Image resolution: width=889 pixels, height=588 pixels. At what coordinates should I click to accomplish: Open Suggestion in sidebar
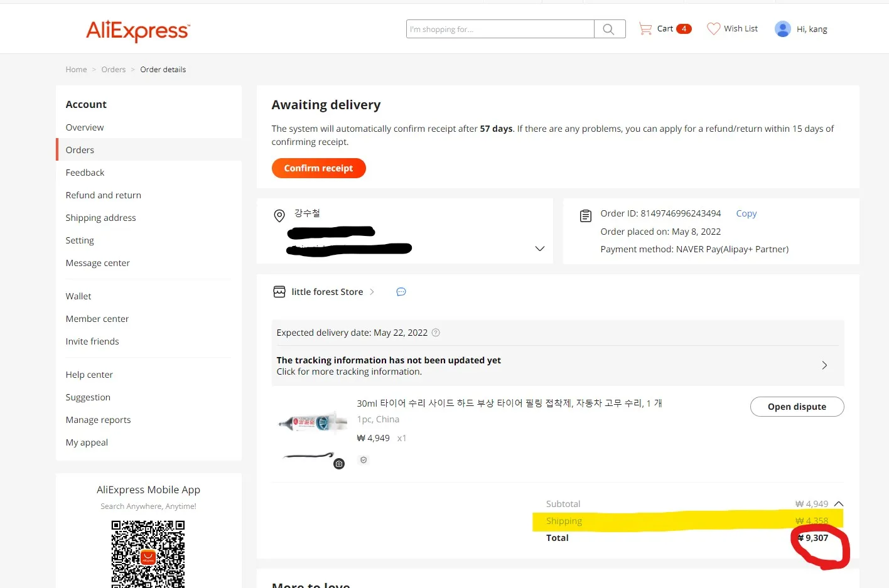point(88,397)
